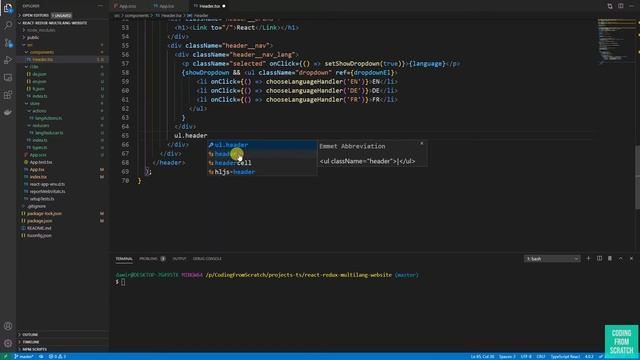The width and height of the screenshot is (640, 360).
Task: Close the terminal panel
Action: (x=631, y=258)
